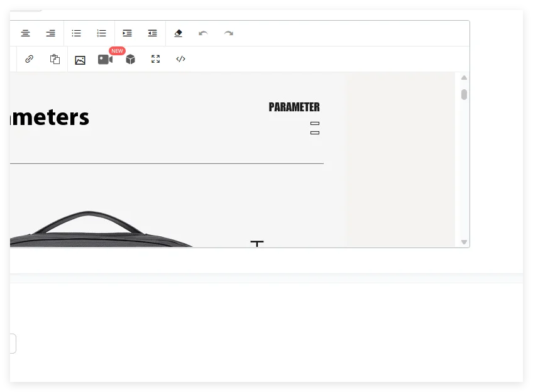This screenshot has height=392, width=533.
Task: Insert a hyperlink with the link icon
Action: [x=30, y=59]
